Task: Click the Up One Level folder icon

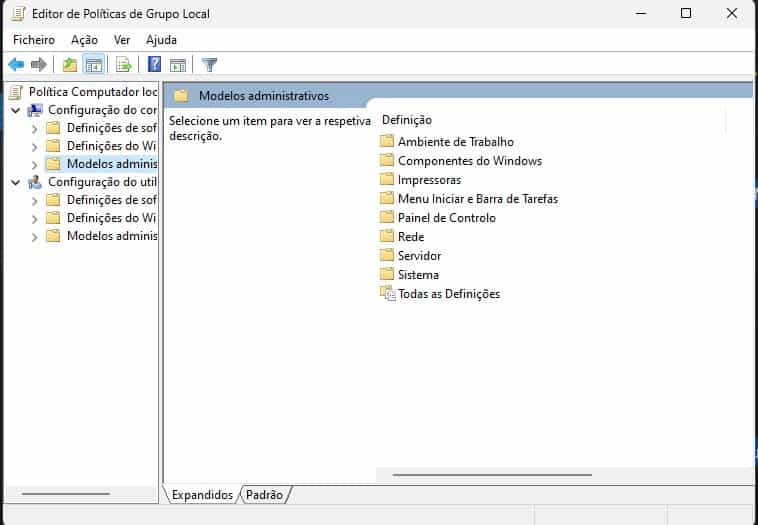Action: click(69, 65)
